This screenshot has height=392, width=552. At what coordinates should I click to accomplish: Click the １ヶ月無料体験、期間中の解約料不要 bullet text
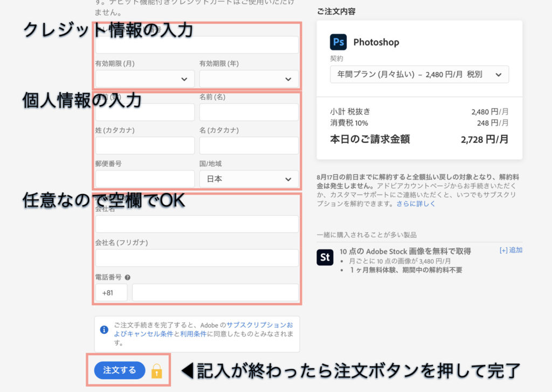point(405,270)
